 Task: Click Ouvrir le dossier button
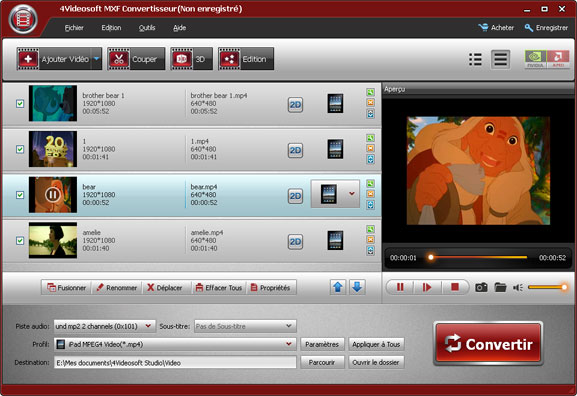[x=376, y=363]
